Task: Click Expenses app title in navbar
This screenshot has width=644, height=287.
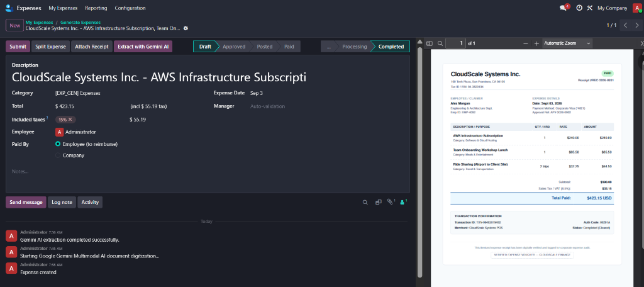Action: tap(29, 8)
